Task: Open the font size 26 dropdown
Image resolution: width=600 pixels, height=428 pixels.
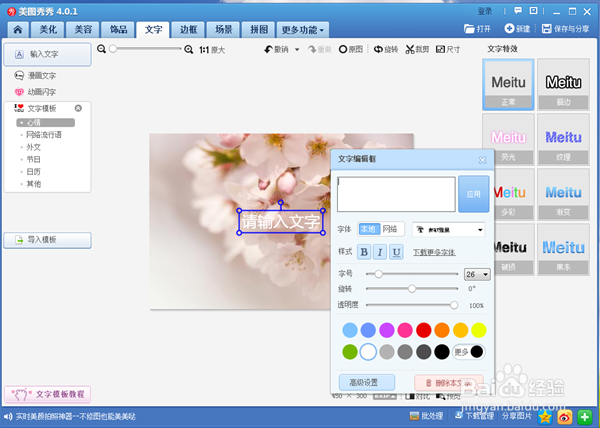Action: pos(477,274)
